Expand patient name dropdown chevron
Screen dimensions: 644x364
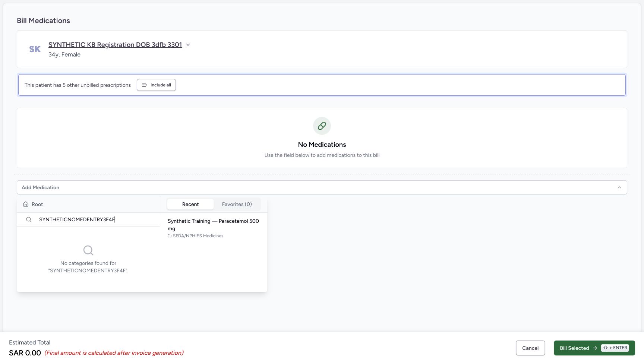[188, 45]
